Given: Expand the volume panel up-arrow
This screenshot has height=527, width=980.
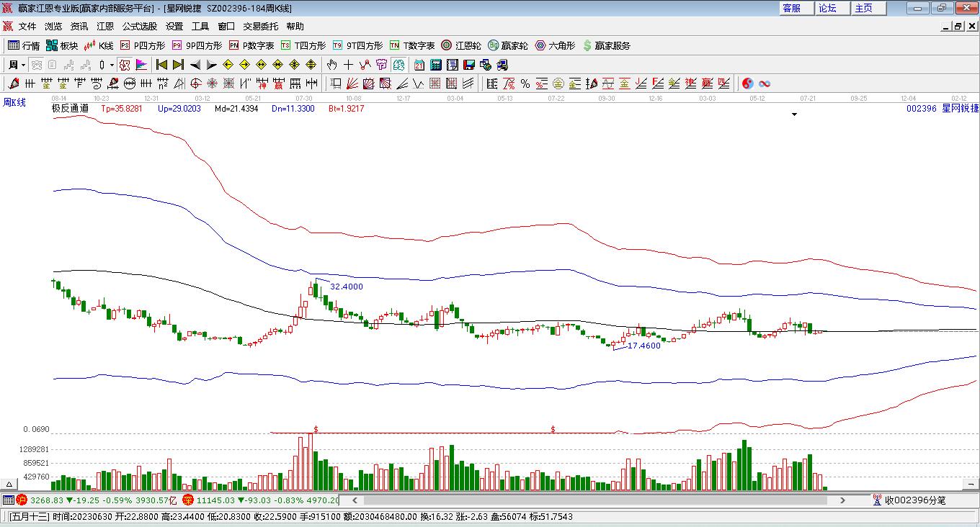Looking at the screenshot, I should [10, 485].
